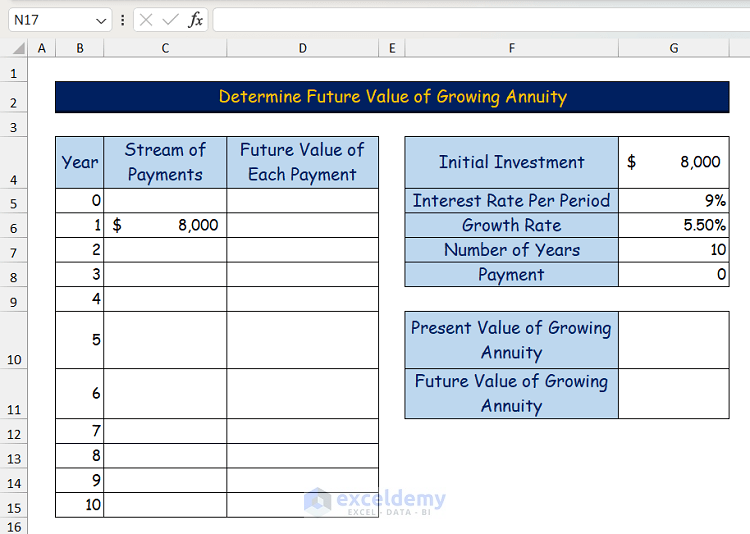Click the Number of Years value 10
Viewport: 750px width, 534px height.
coord(673,250)
